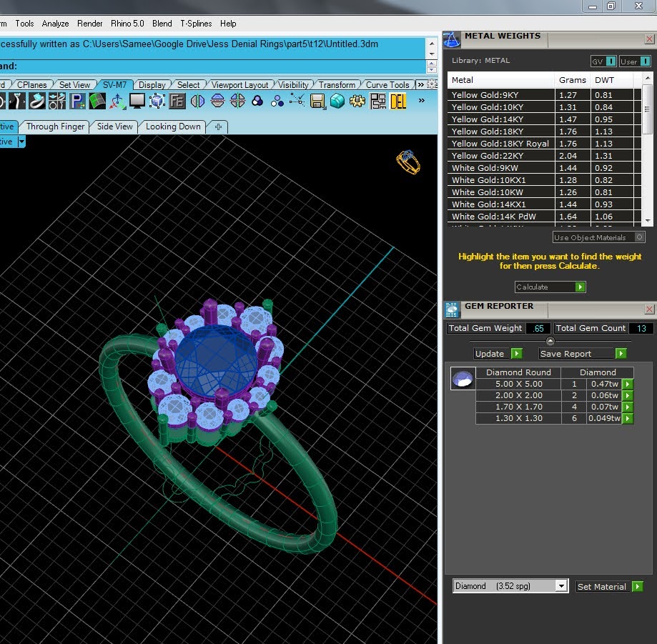Click the dotted line with checkmark icon
This screenshot has height=644, width=657.
(297, 101)
